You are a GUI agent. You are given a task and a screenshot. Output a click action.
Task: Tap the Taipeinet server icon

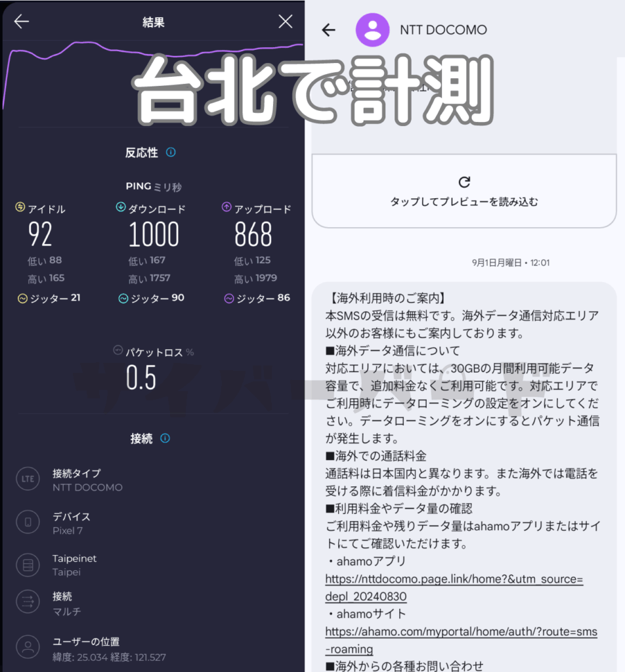point(28,565)
